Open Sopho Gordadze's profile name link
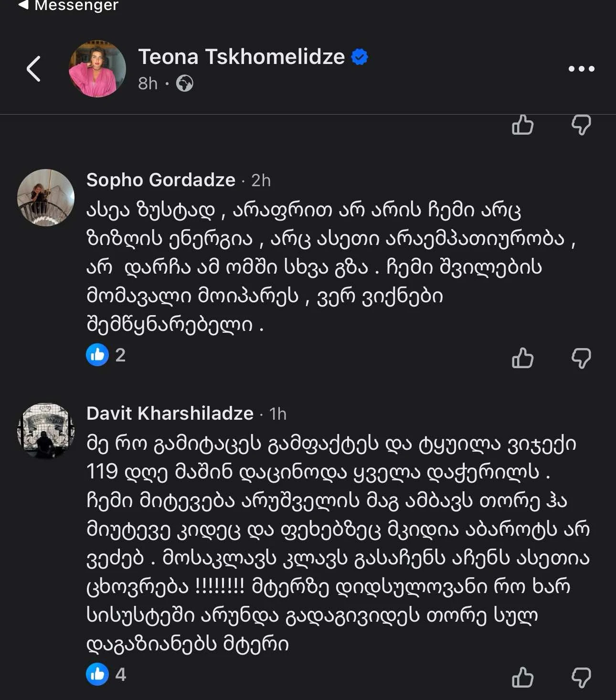 160,180
